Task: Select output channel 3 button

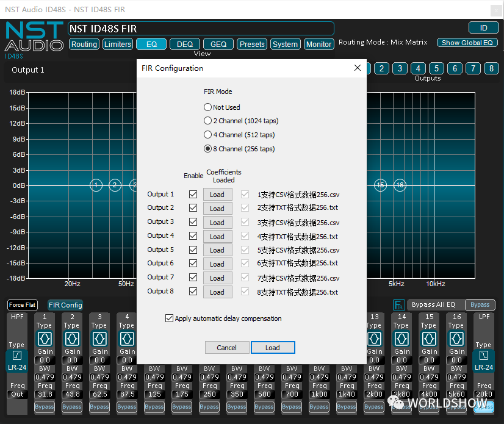Action: pyautogui.click(x=400, y=68)
